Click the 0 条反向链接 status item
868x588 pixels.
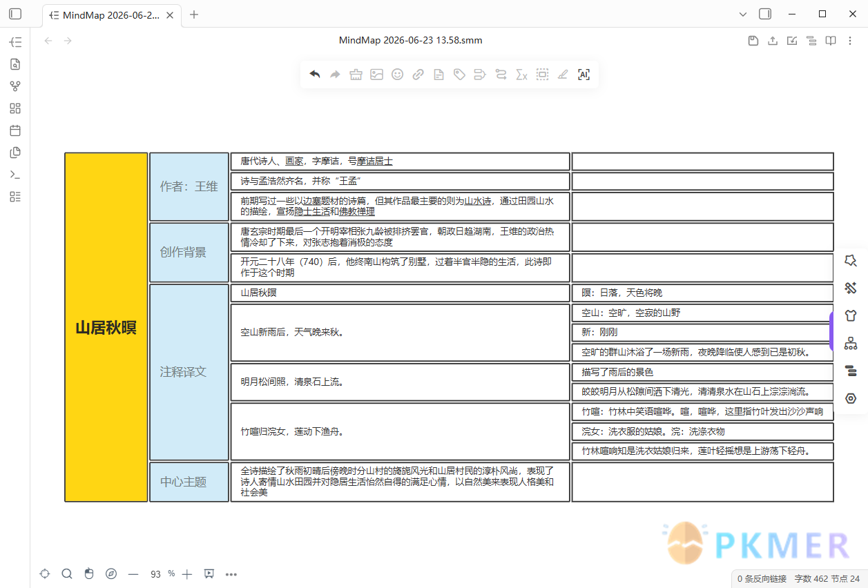[x=762, y=578]
